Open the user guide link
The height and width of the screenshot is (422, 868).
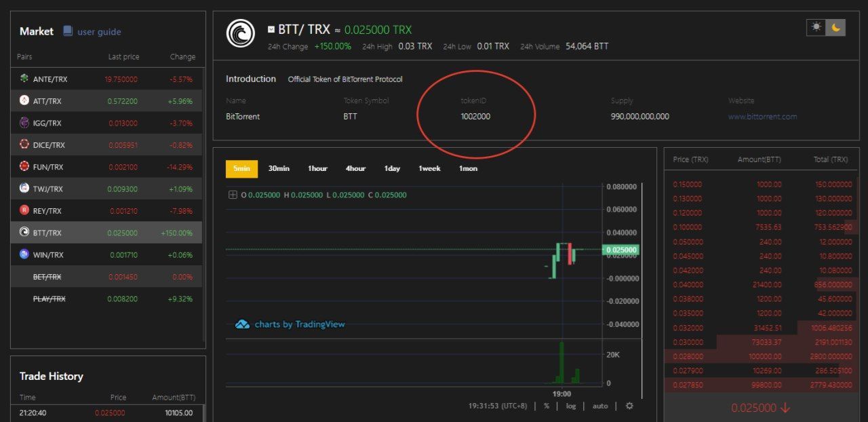(99, 31)
